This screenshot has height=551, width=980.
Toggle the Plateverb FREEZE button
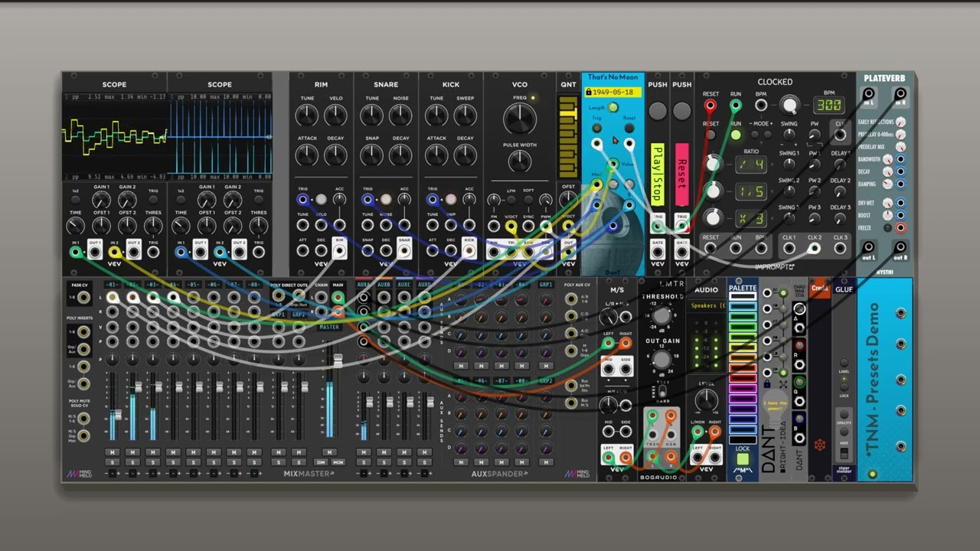pyautogui.click(x=888, y=228)
